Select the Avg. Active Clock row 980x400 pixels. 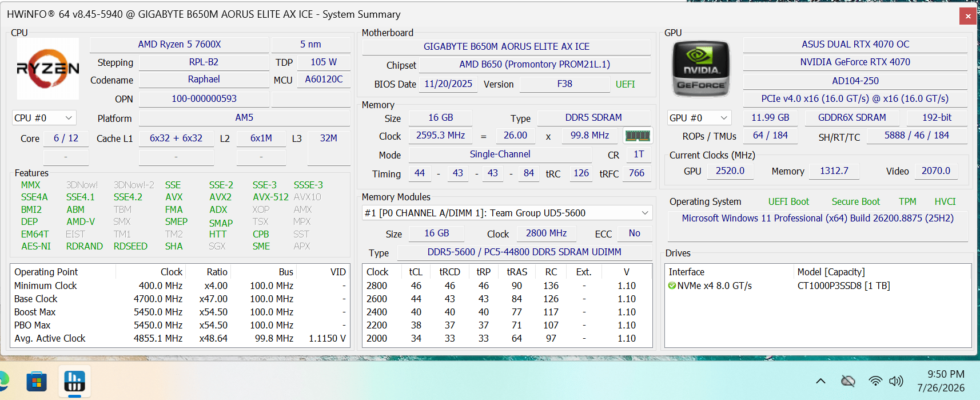coord(180,338)
